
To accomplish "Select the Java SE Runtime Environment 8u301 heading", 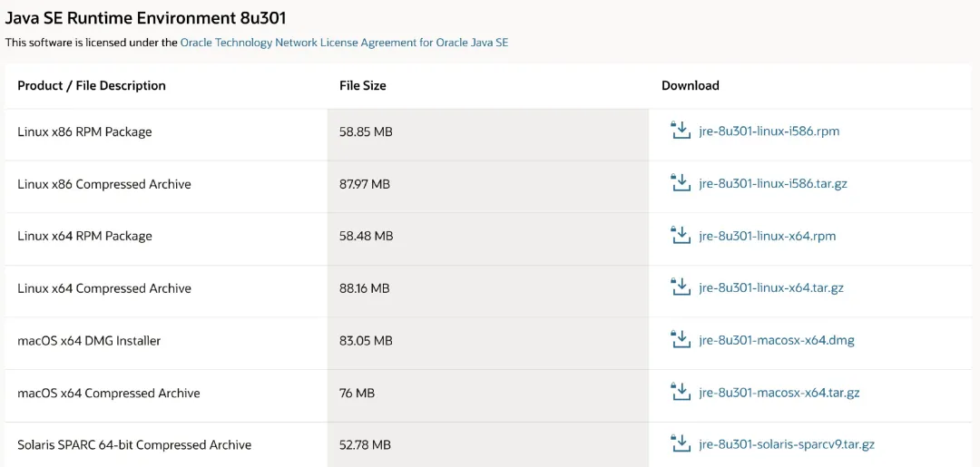I will click(145, 18).
